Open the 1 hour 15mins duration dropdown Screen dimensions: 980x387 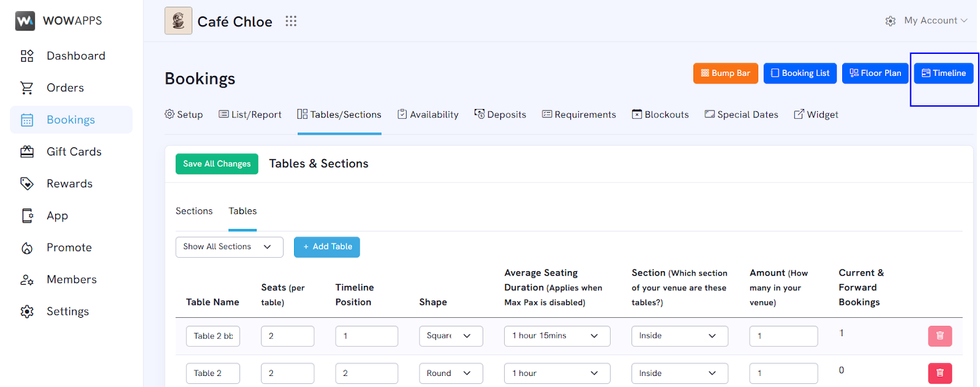557,336
